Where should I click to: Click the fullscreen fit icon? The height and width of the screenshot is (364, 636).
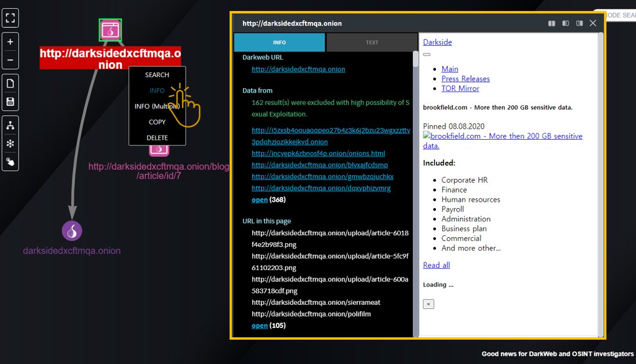coord(10,18)
